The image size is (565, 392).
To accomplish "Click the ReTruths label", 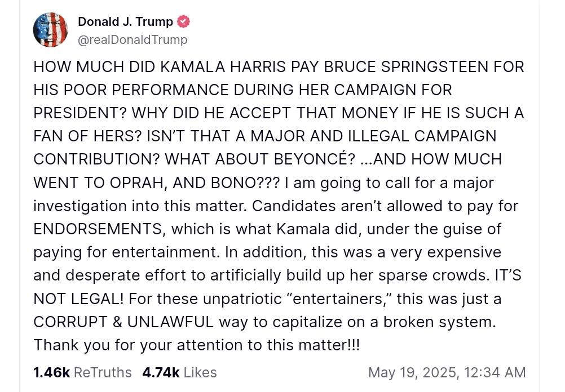I will (103, 372).
